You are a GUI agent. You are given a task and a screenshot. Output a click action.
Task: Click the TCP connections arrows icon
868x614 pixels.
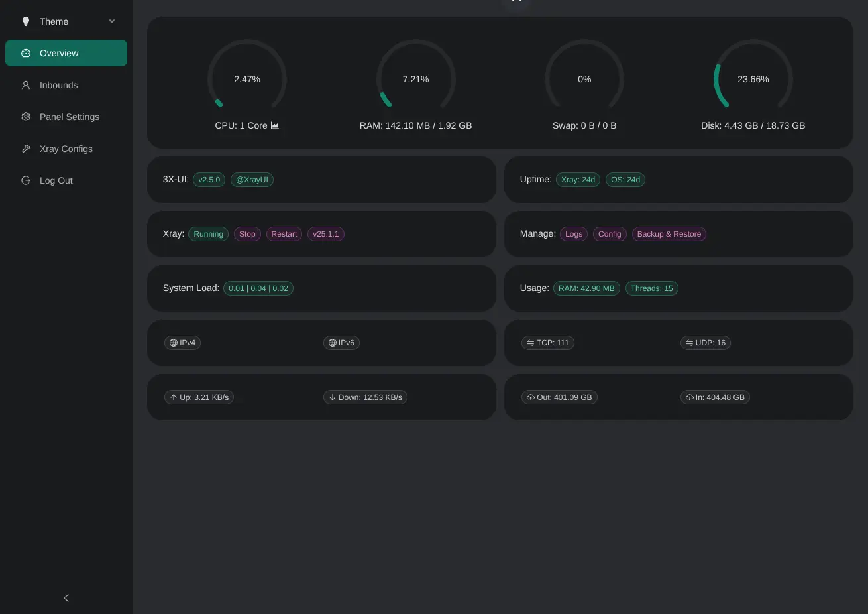click(x=530, y=343)
